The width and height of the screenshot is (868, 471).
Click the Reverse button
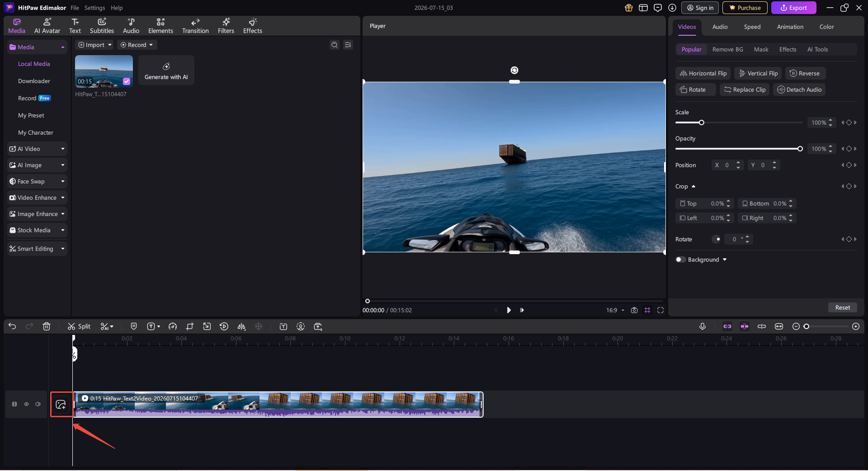[806, 73]
